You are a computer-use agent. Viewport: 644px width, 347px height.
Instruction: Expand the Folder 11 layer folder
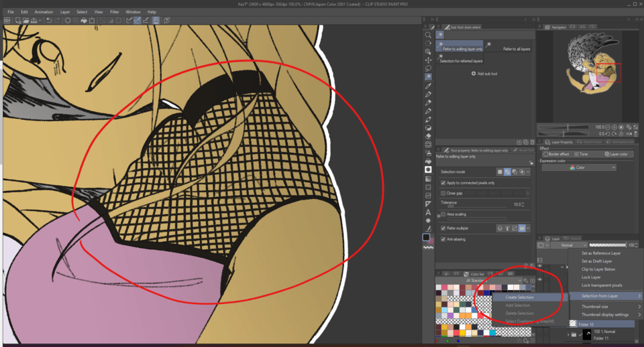pyautogui.click(x=568, y=335)
